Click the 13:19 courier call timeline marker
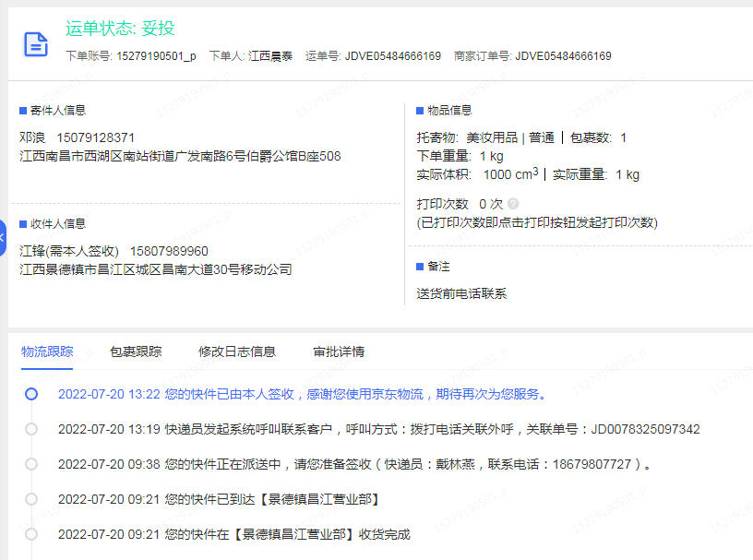This screenshot has width=753, height=560. pos(31,429)
